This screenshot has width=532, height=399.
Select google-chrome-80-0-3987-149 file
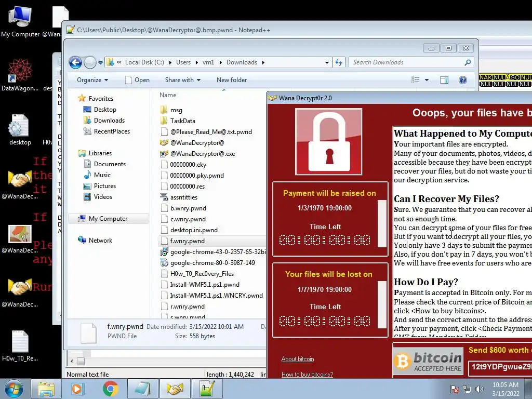(x=208, y=262)
